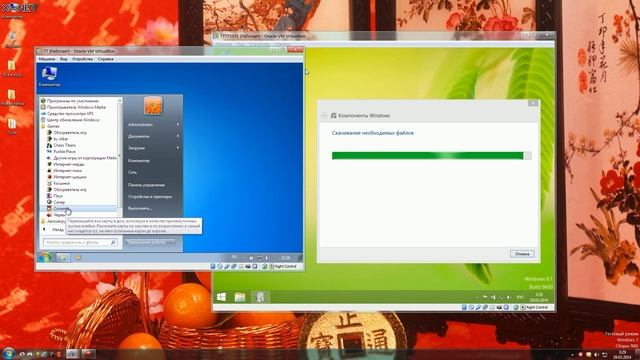Open the Устройства menu in VirtualBox
The width and height of the screenshot is (640, 360).
[82, 59]
